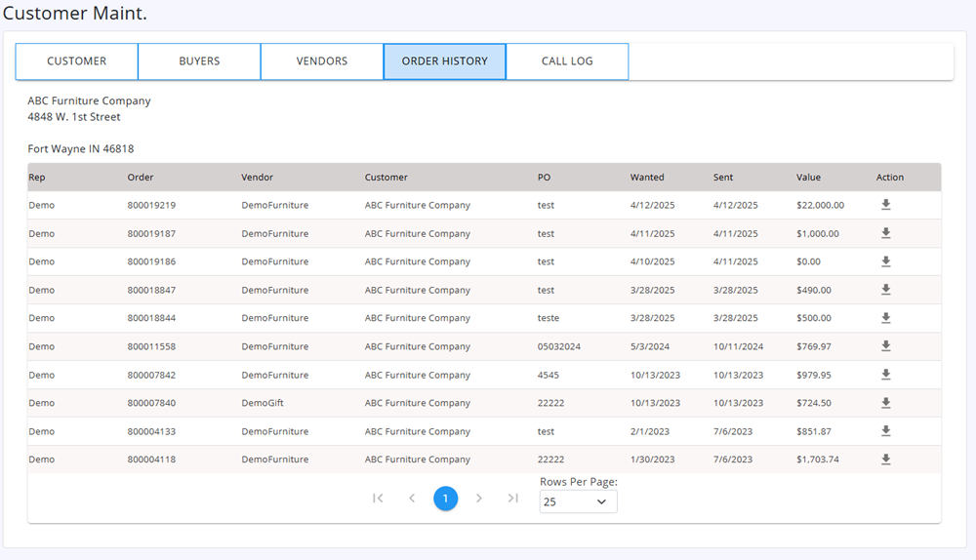
Task: Switch to the Vendors tab
Action: (322, 61)
